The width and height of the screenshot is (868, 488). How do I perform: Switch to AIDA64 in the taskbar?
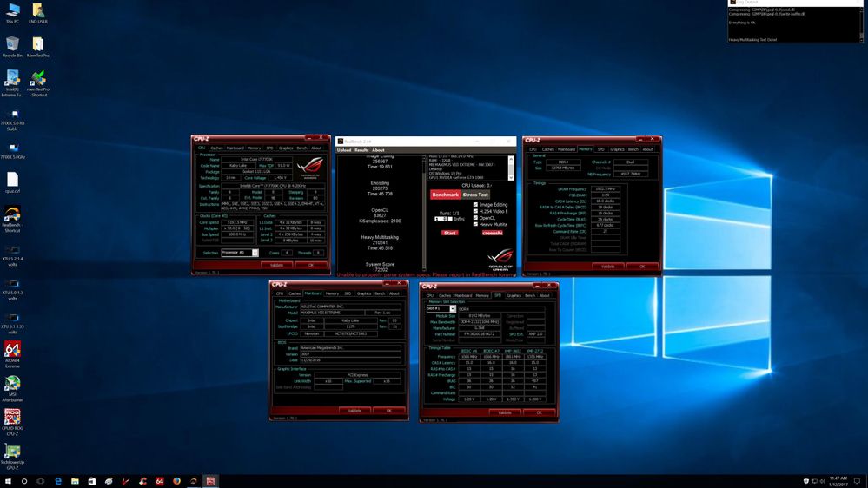pos(159,481)
